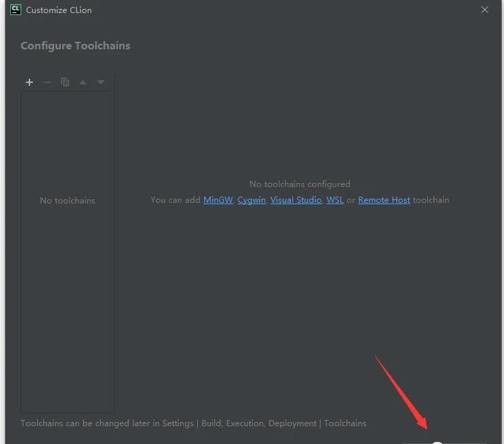Screen dimensions: 504x444
Task: Move toolchain down with down arrow
Action: (101, 82)
